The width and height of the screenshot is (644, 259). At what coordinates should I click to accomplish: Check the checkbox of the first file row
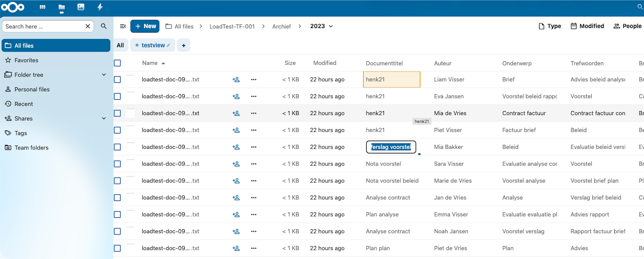point(117,79)
